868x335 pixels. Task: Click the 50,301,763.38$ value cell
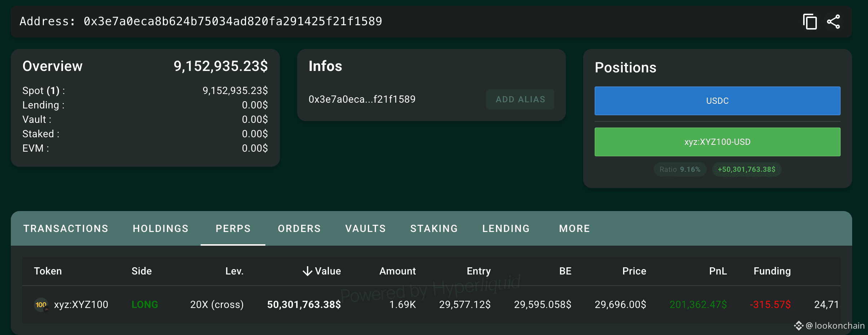tap(304, 305)
